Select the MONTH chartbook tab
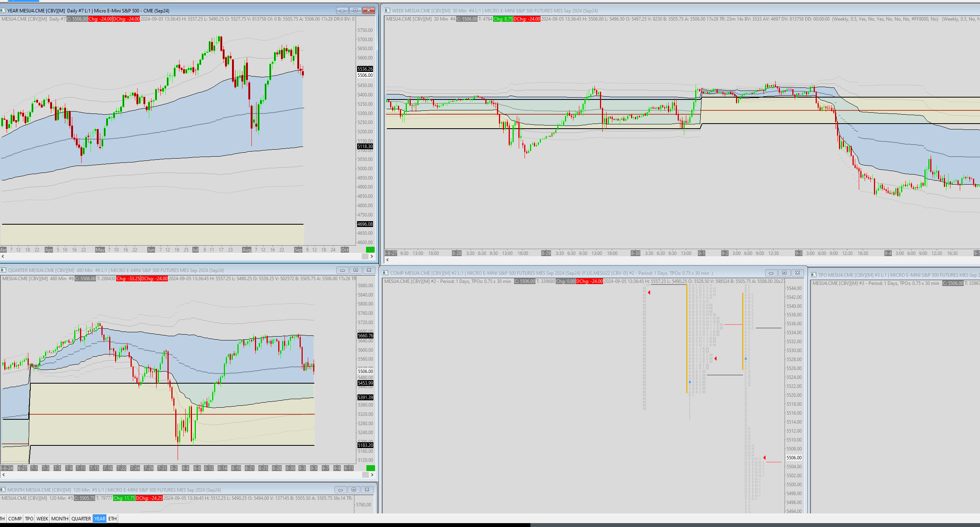 click(x=60, y=518)
